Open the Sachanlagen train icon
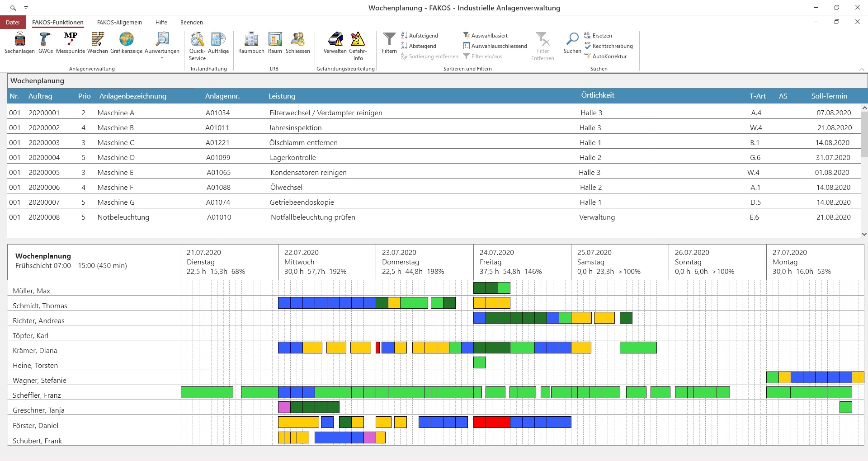Screen dimensions: 868x461 [x=19, y=40]
